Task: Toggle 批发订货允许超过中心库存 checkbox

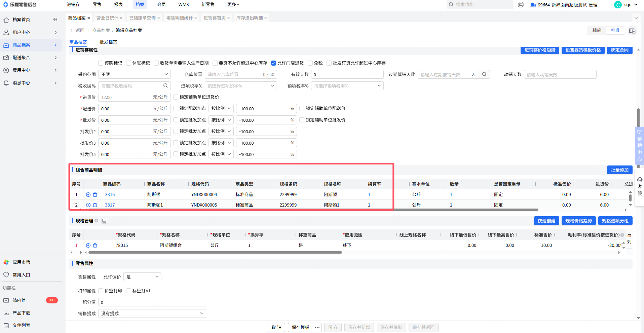Action: [x=329, y=63]
